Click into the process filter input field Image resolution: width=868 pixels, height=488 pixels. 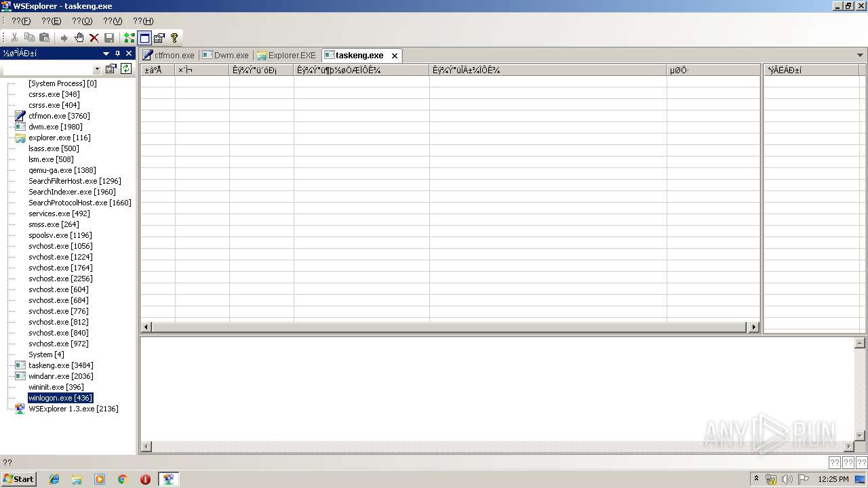(47, 69)
